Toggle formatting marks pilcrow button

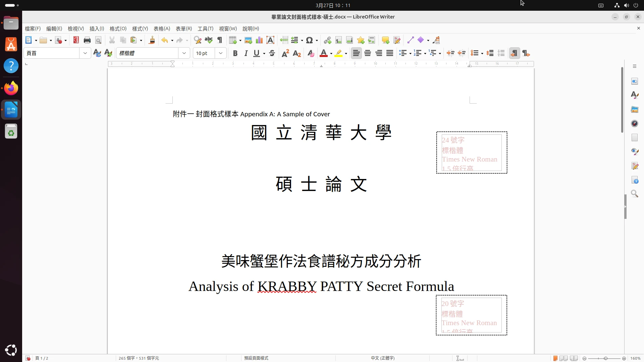coord(220,40)
